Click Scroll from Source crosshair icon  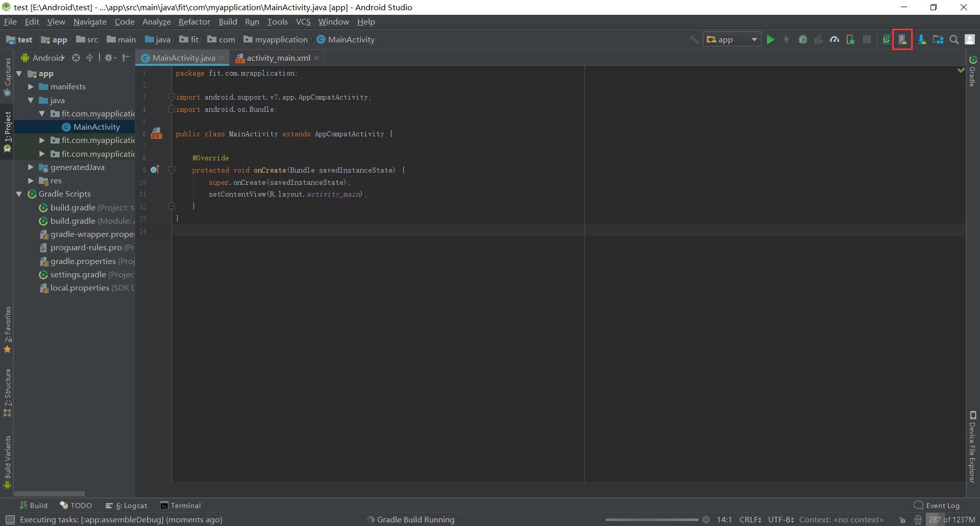76,58
